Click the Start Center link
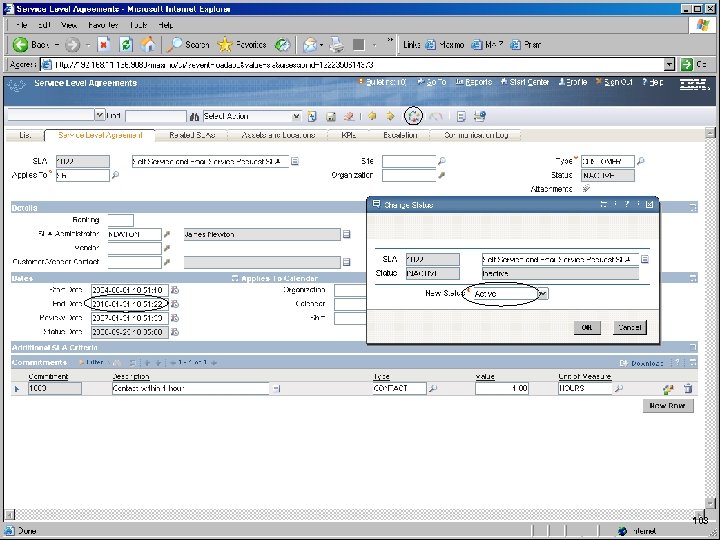Screen dimensions: 720x540 click(x=529, y=82)
